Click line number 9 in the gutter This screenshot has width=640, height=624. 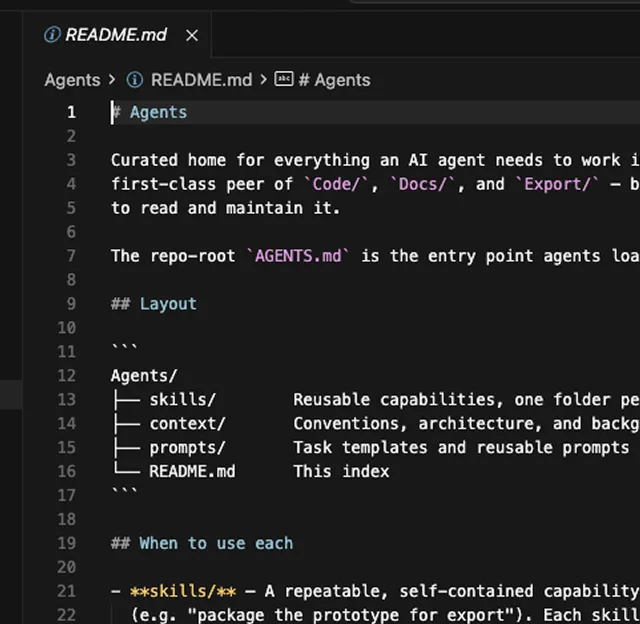(71, 304)
